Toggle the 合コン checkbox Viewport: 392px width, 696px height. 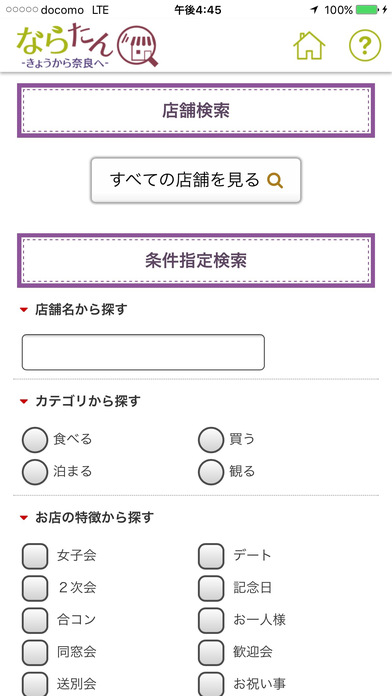[35, 620]
